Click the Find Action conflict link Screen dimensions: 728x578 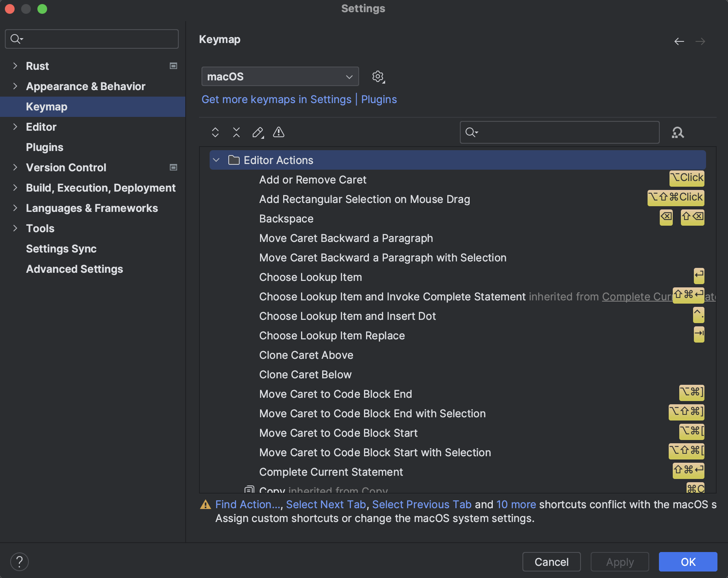(247, 504)
